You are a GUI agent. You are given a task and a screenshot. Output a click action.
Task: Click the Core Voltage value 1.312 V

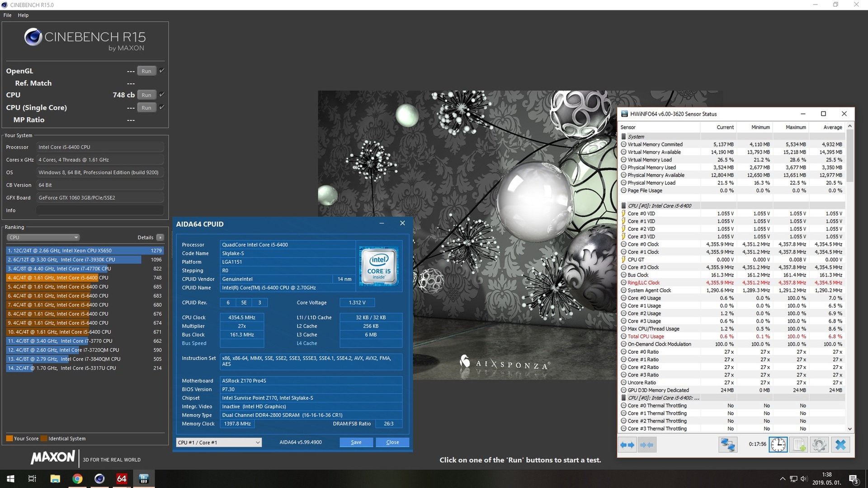coord(357,302)
